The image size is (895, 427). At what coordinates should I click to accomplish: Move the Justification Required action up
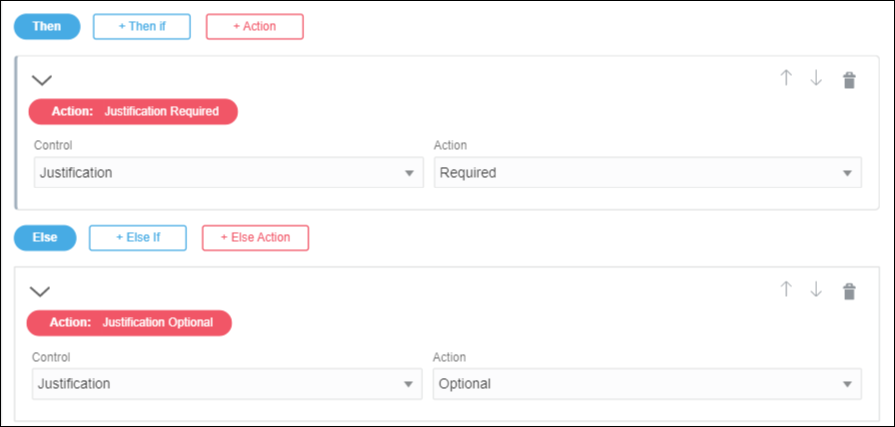[786, 79]
